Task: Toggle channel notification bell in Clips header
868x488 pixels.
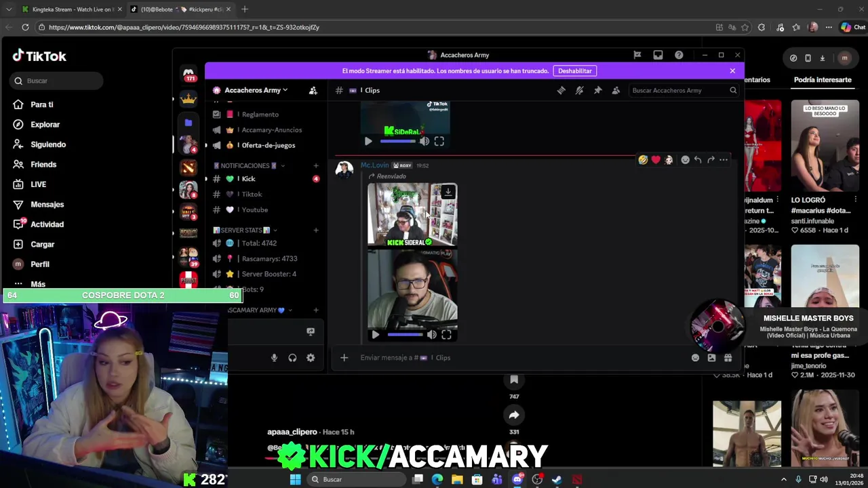Action: pos(579,90)
